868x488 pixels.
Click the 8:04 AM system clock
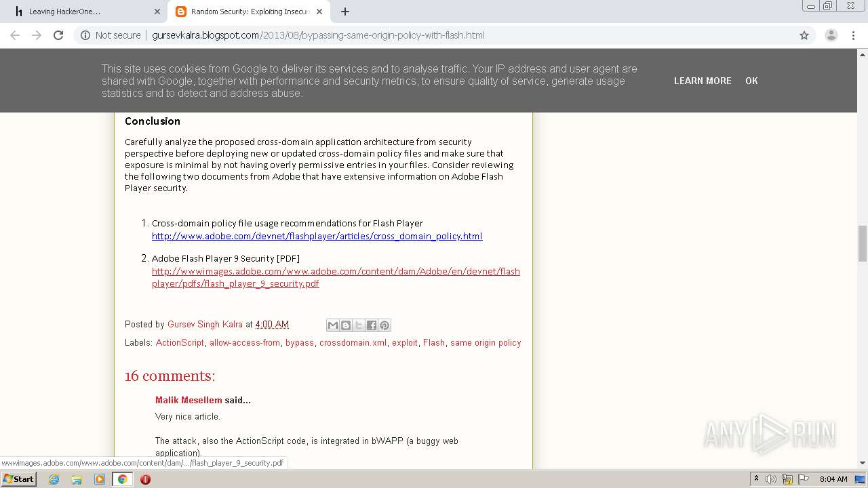[833, 479]
